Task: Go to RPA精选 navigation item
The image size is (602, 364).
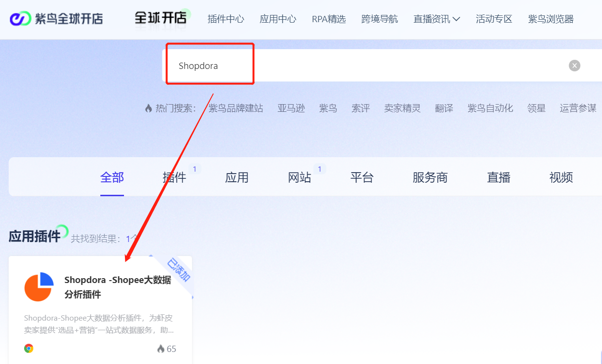Action: (329, 19)
